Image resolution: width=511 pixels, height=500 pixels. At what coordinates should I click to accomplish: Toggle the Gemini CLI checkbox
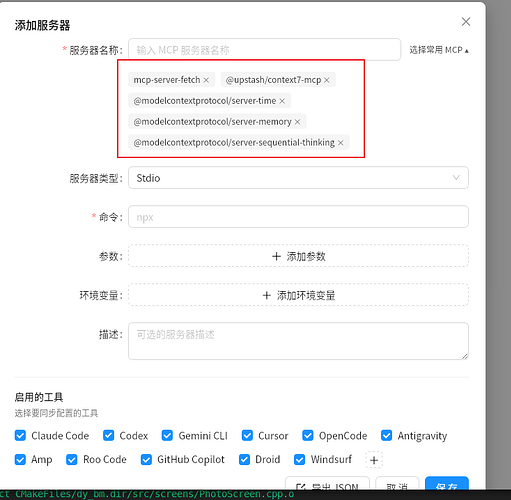pyautogui.click(x=167, y=435)
